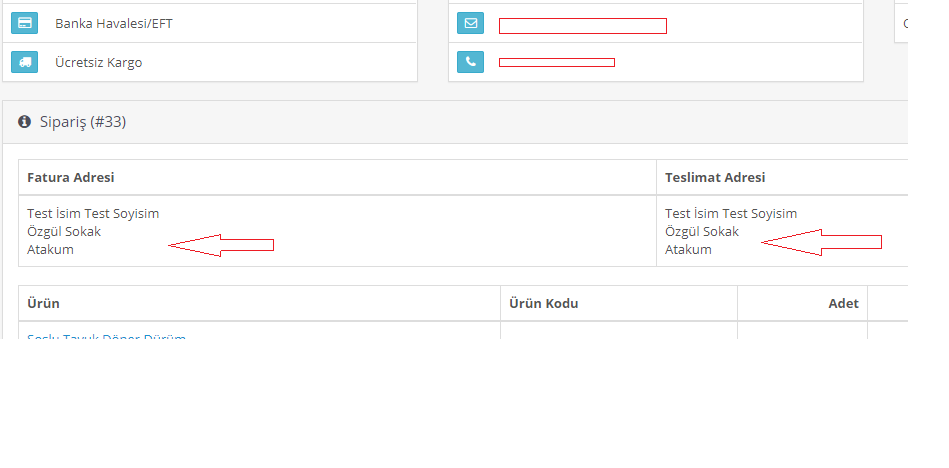949x468 pixels.
Task: Open the Soslu Tavuk Döner Dürüm product link
Action: click(107, 335)
